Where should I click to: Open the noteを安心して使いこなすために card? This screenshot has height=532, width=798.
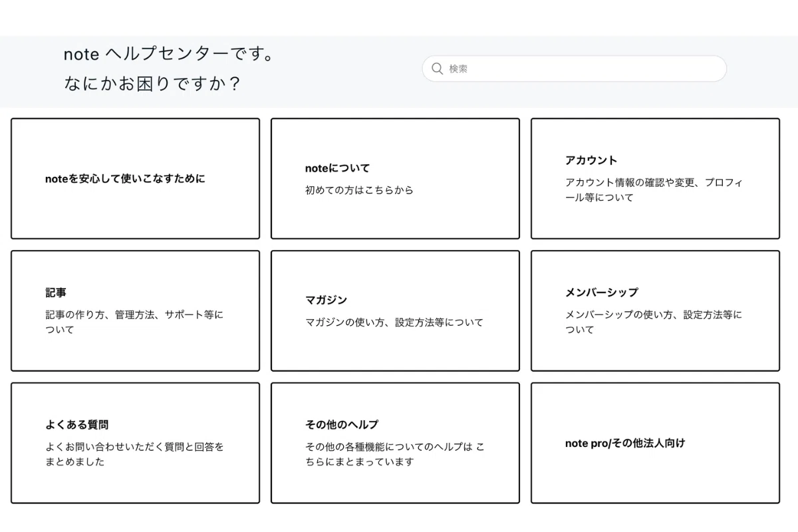[x=135, y=178]
